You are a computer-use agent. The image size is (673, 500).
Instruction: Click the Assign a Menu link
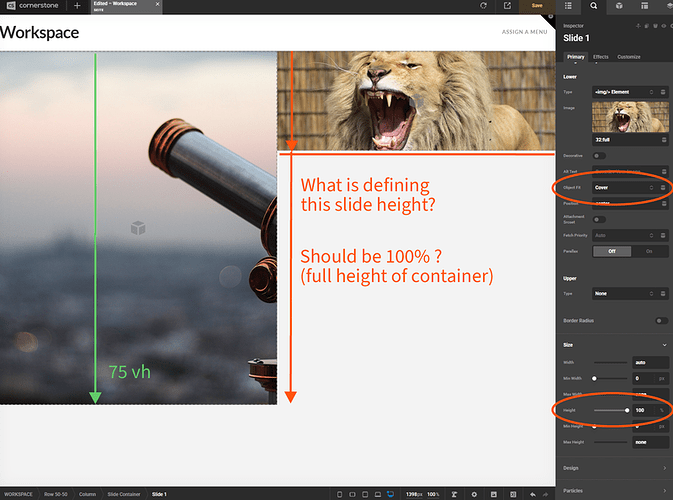coord(524,32)
